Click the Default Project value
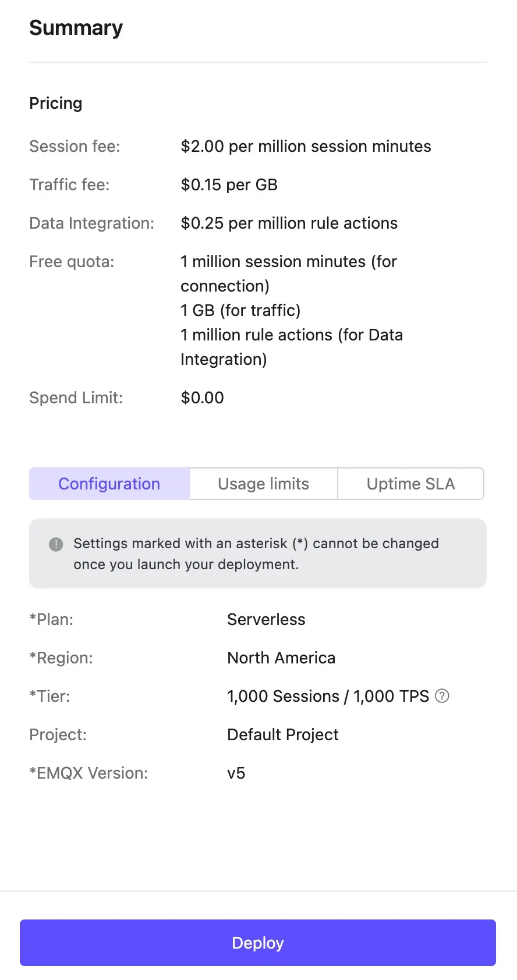 [x=282, y=734]
